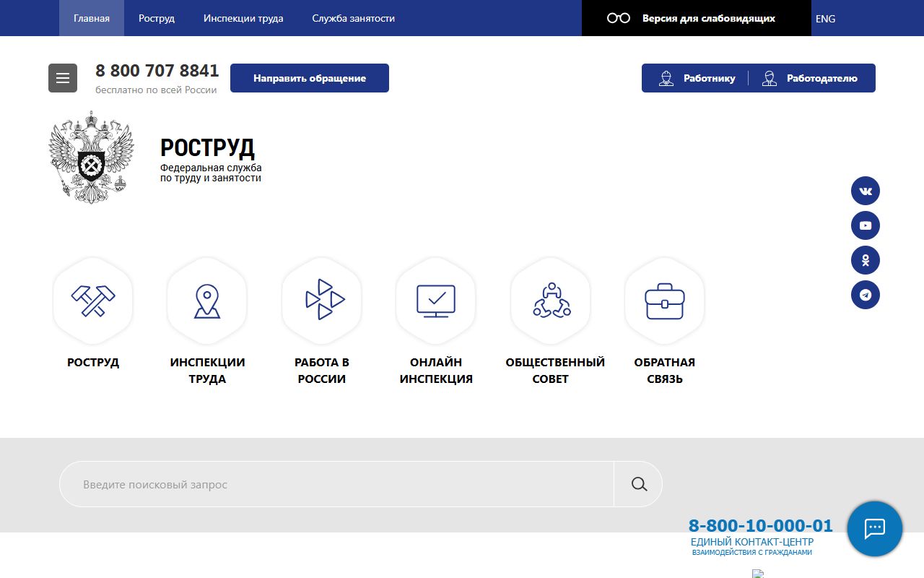Open the hamburger menu icon

pyautogui.click(x=63, y=78)
